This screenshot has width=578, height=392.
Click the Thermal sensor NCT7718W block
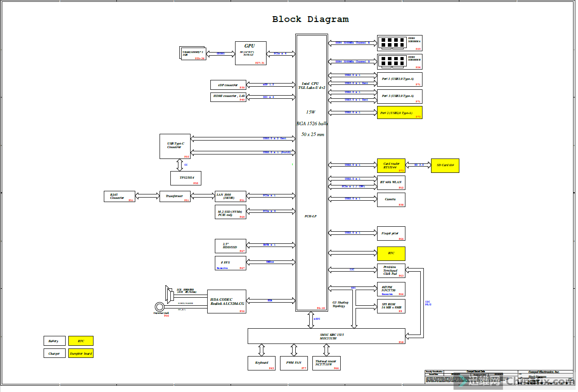pos(327,363)
